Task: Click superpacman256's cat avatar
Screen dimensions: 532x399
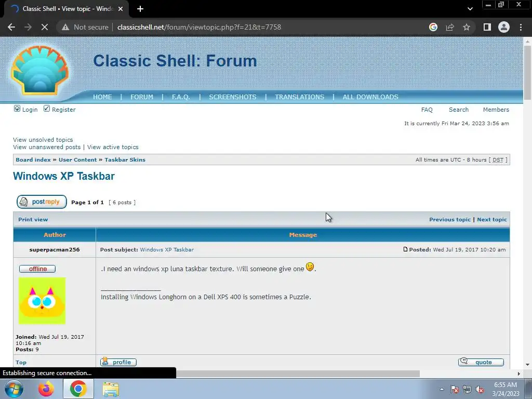Action: tap(42, 301)
